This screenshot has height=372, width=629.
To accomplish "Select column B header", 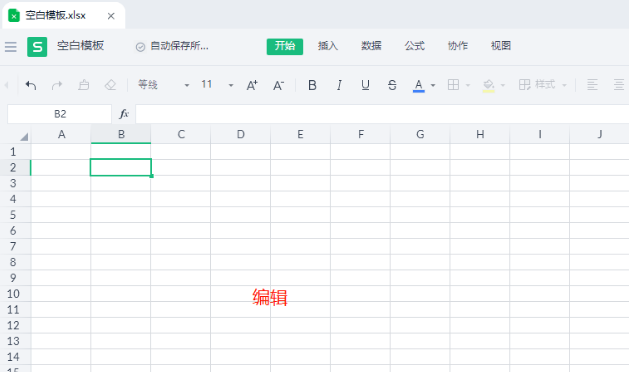I will tap(121, 134).
